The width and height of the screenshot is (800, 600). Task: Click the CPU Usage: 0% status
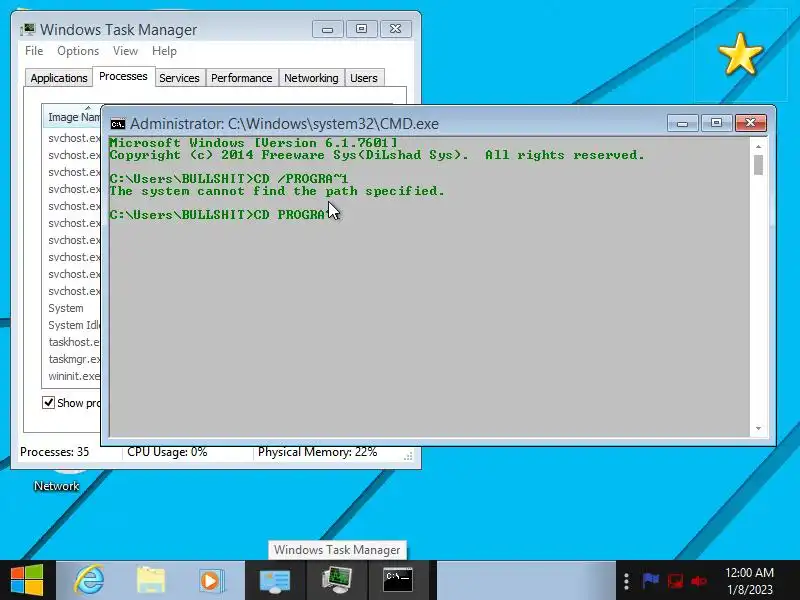(167, 452)
